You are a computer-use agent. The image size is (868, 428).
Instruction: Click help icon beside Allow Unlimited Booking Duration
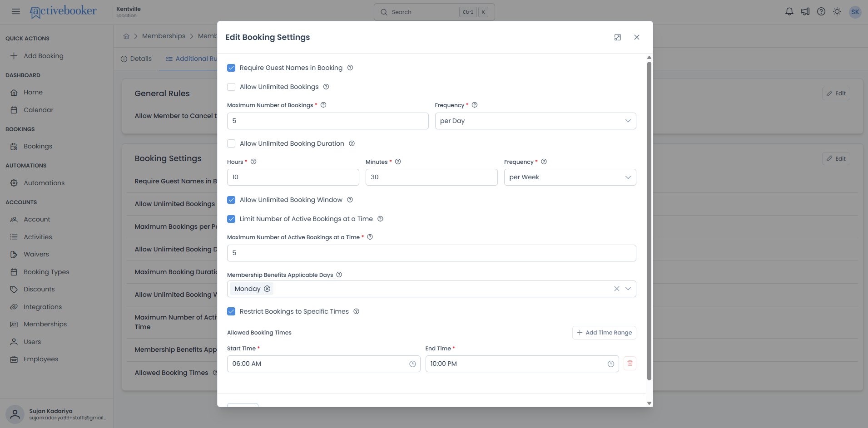pos(352,143)
